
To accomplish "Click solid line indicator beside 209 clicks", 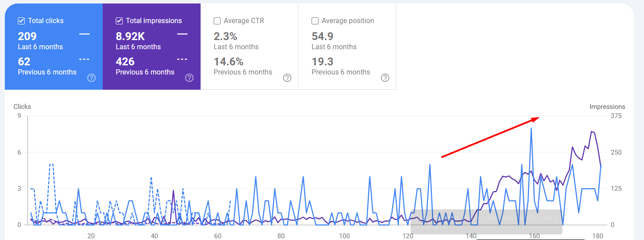I will [x=84, y=34].
